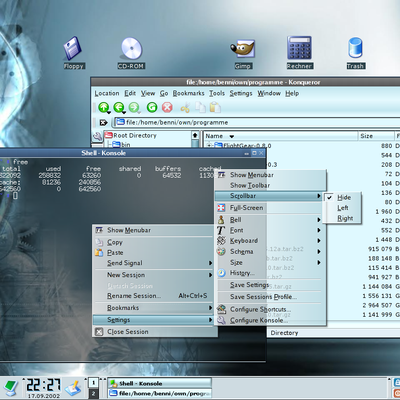The width and height of the screenshot is (400, 400).
Task: Click the Schema palette icon
Action: pyautogui.click(x=221, y=251)
